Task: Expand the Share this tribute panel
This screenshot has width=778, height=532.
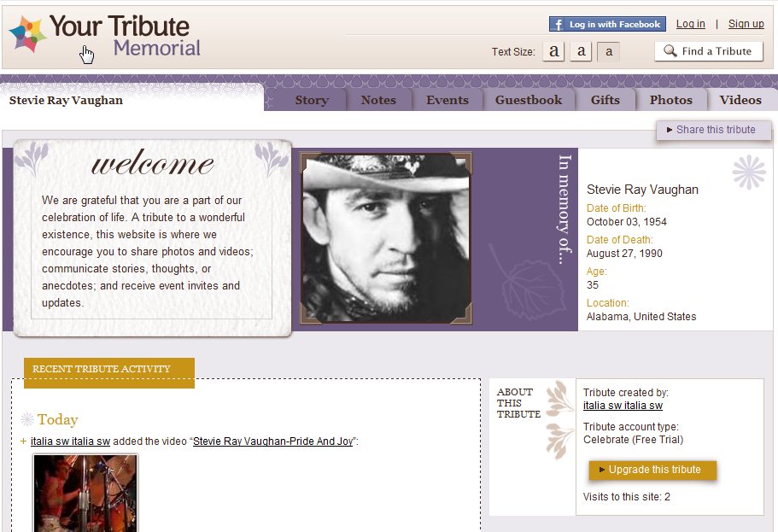Action: (x=713, y=130)
